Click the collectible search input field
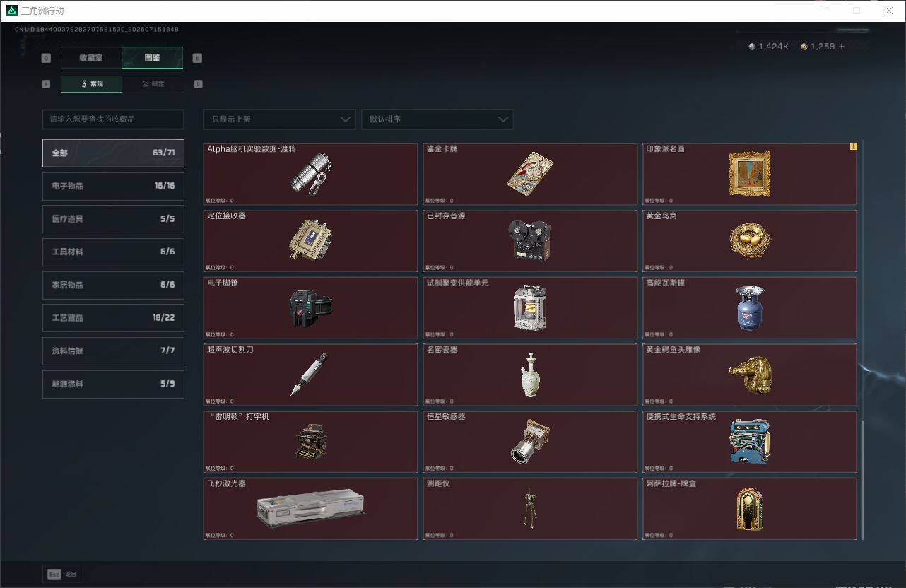This screenshot has width=906, height=588. pyautogui.click(x=113, y=119)
